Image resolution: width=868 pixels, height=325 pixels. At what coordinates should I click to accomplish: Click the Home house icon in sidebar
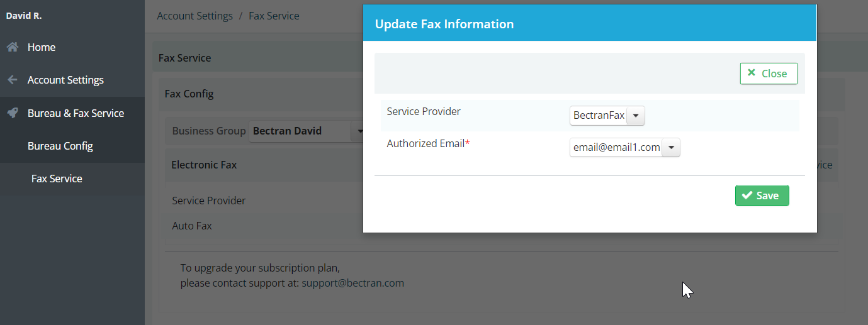click(12, 47)
